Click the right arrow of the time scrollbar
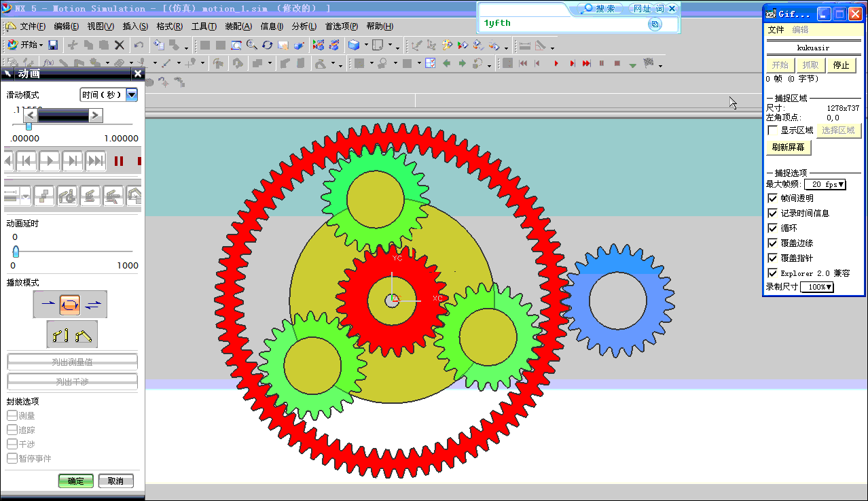 (96, 115)
